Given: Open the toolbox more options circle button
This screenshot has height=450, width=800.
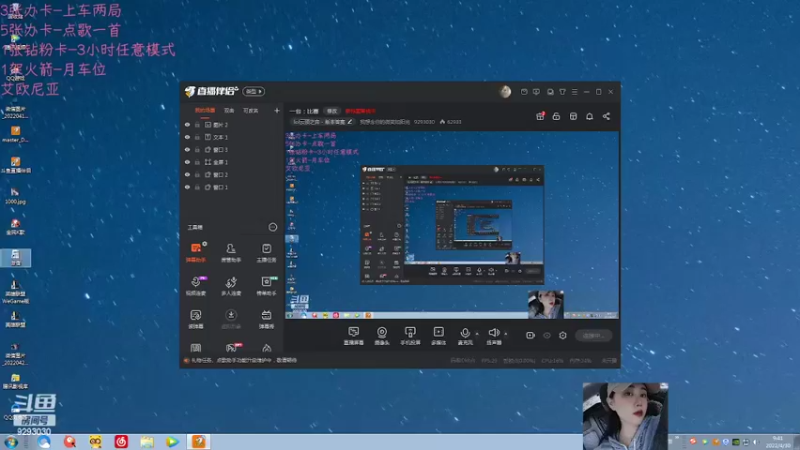Looking at the screenshot, I should (273, 227).
